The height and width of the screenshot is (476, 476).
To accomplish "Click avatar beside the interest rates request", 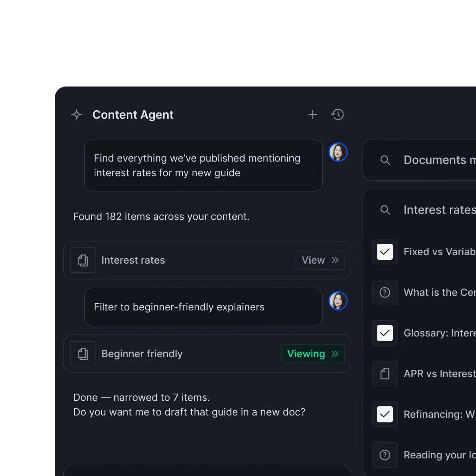I will (338, 152).
